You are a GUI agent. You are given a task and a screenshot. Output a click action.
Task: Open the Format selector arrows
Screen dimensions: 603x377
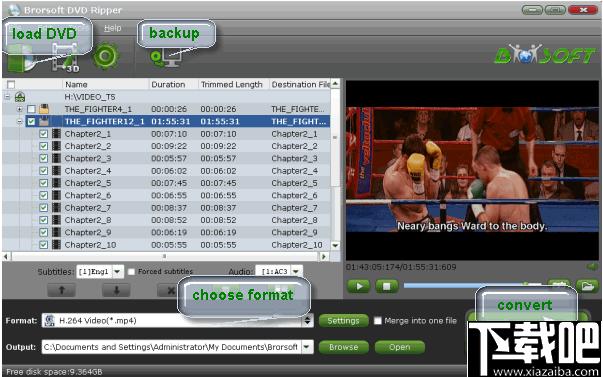(x=307, y=320)
